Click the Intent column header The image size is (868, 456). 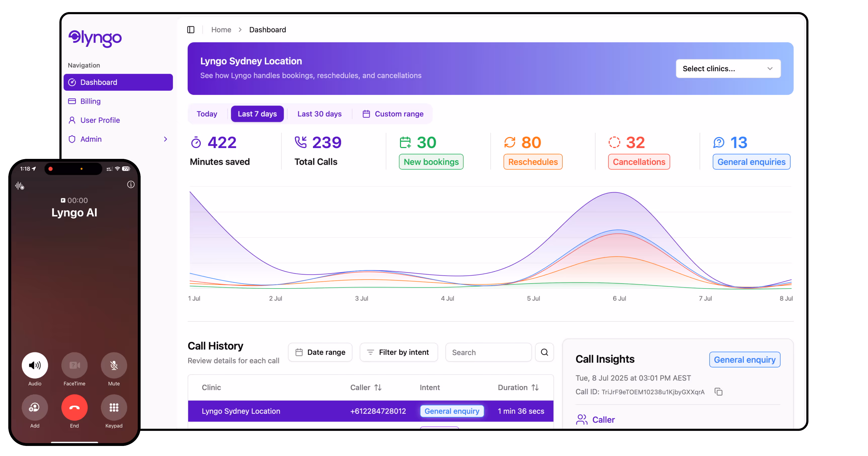click(430, 388)
